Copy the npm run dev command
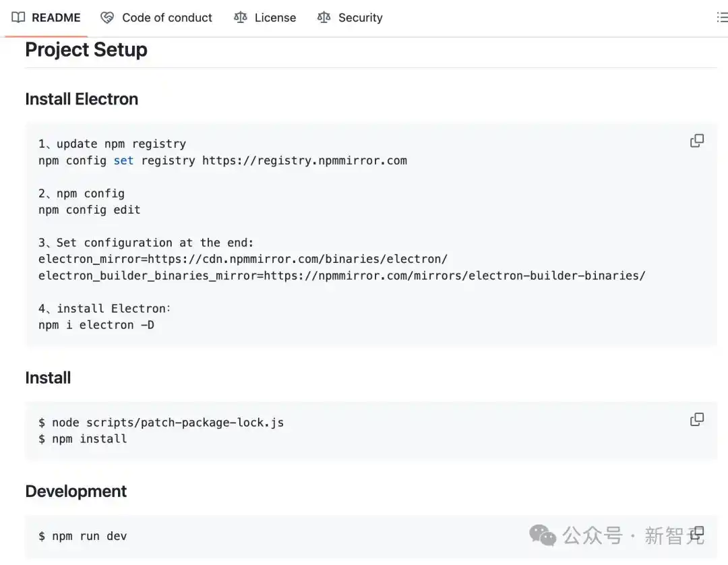 coord(698,533)
